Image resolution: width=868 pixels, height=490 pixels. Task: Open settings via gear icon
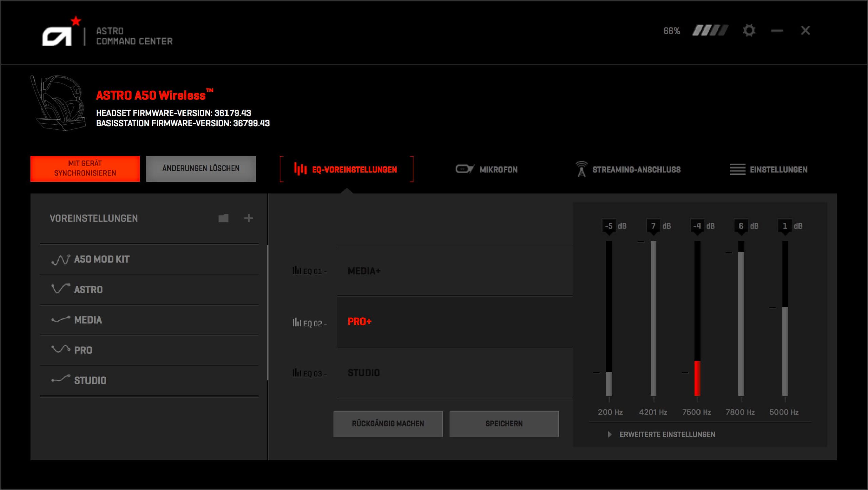749,31
